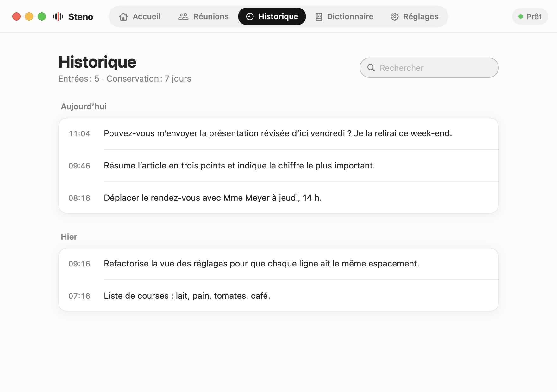Image resolution: width=557 pixels, height=392 pixels.
Task: Click the house icon beside Accueil
Action: pyautogui.click(x=123, y=16)
